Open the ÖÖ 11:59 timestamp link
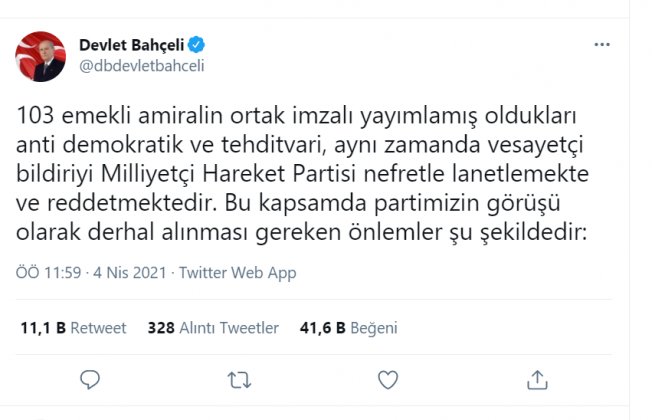 click(x=48, y=273)
